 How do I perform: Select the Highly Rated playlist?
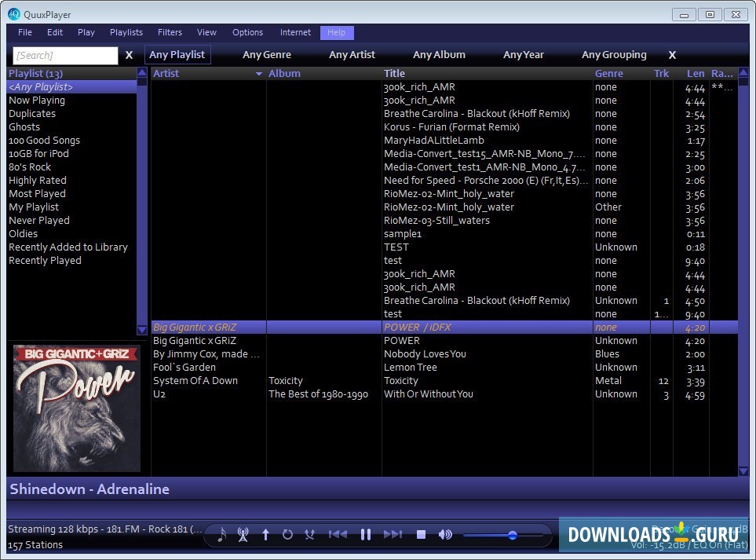click(x=37, y=181)
